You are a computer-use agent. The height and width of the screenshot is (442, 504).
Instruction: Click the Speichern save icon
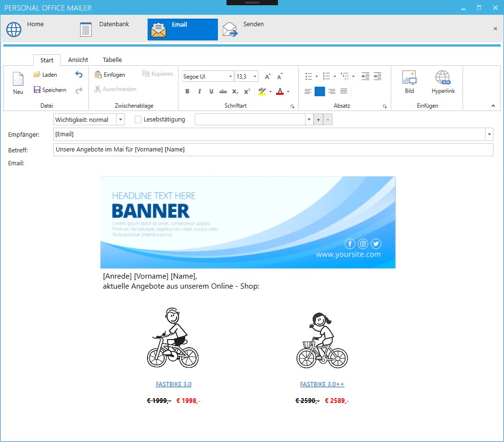(37, 90)
